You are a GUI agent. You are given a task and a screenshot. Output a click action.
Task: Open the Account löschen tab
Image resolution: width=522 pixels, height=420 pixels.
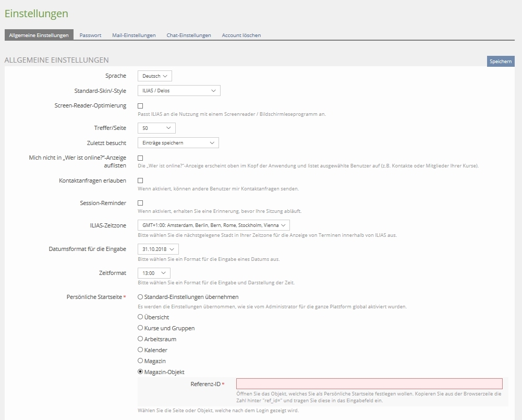click(241, 35)
